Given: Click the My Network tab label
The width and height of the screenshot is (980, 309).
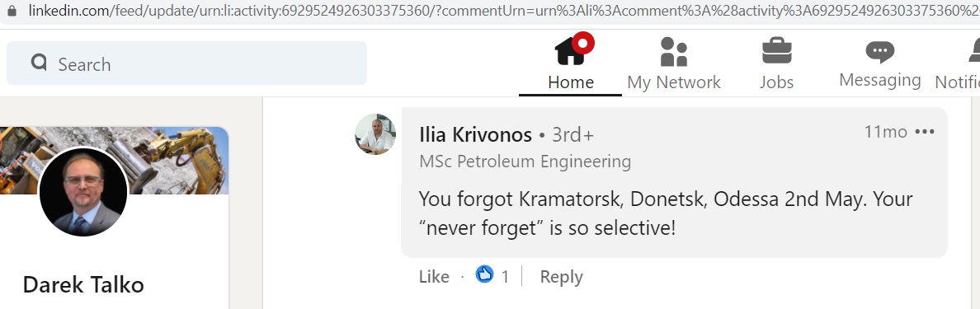Looking at the screenshot, I should click(x=674, y=82).
